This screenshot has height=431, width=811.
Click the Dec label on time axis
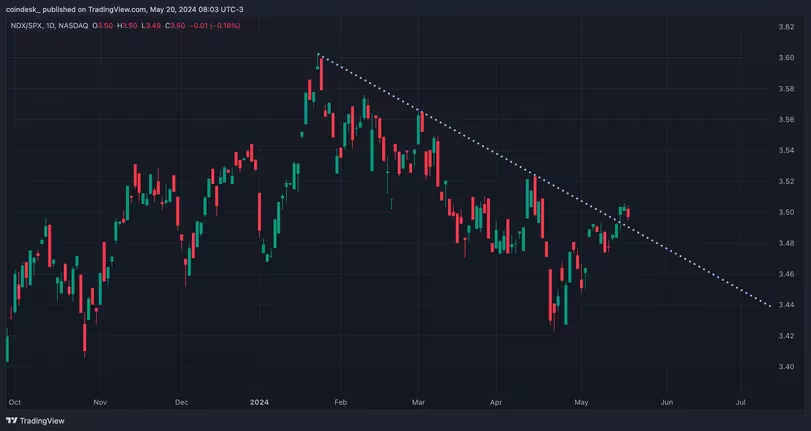pyautogui.click(x=182, y=402)
